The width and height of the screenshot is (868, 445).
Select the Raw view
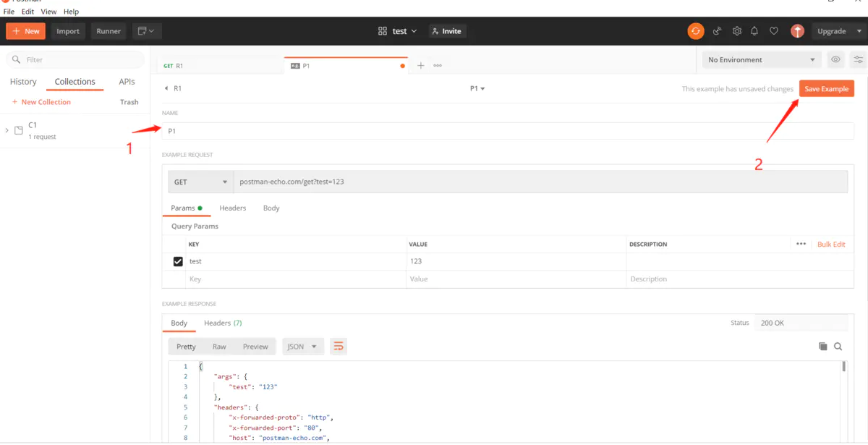click(219, 347)
